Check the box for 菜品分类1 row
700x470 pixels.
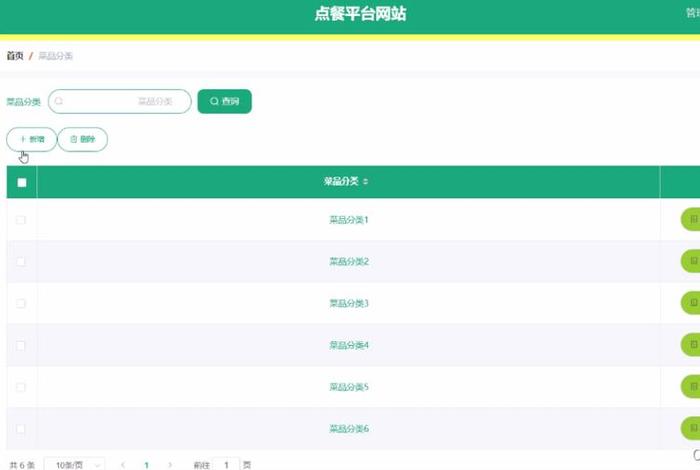click(x=21, y=220)
